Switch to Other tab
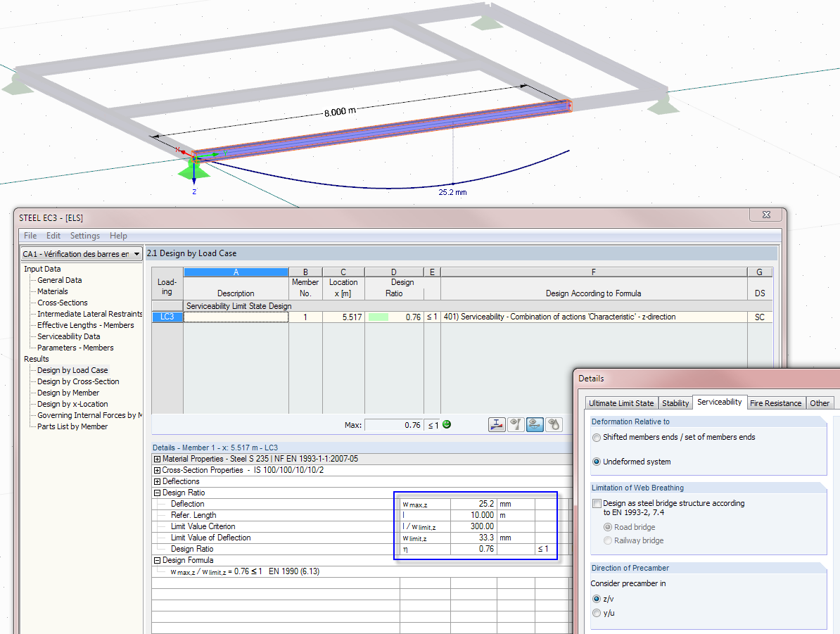The height and width of the screenshot is (634, 840). (x=819, y=403)
